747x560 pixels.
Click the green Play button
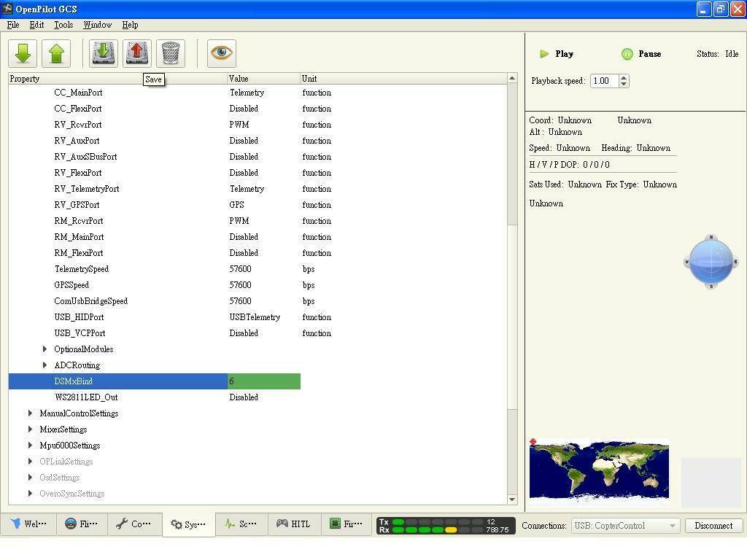click(557, 54)
